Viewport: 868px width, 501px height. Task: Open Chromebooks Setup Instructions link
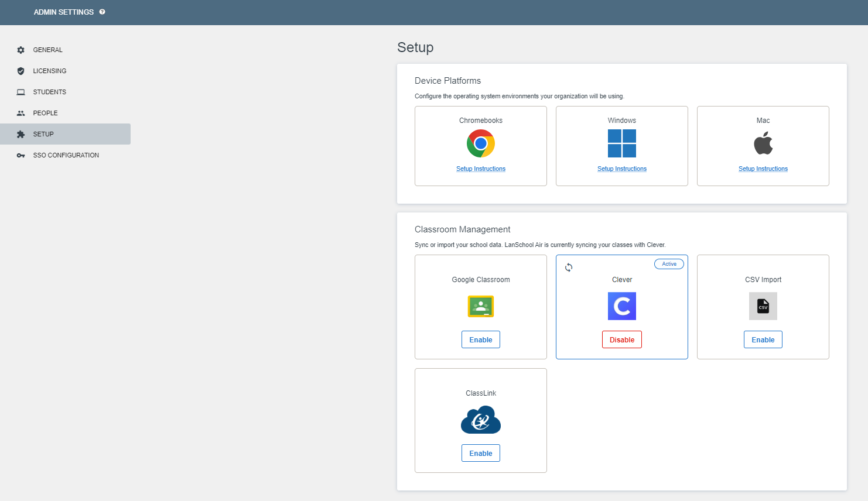(481, 169)
